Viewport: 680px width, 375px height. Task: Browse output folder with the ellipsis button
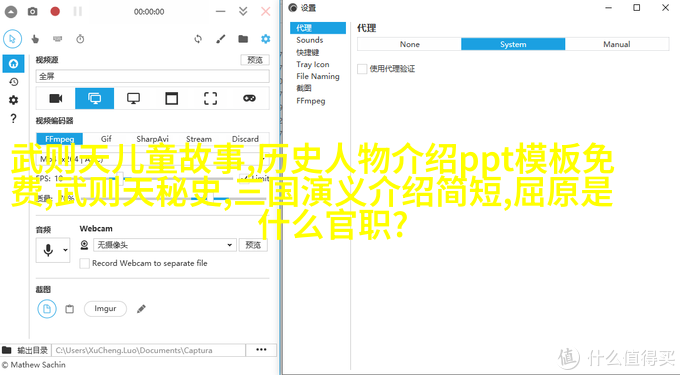click(x=261, y=350)
